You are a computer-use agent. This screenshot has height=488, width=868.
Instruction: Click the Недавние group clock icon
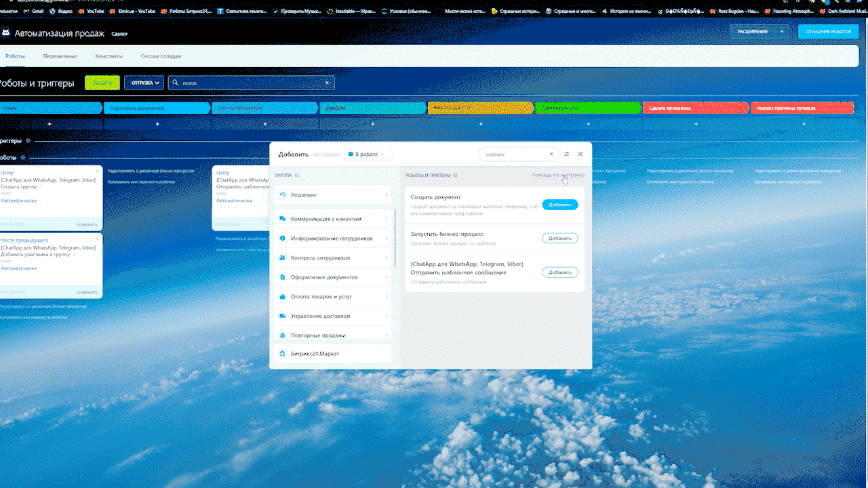point(283,195)
